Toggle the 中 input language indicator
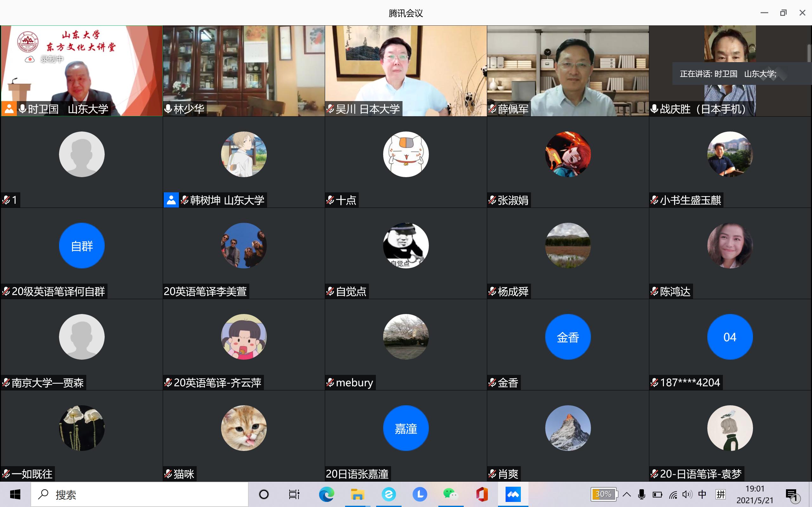Viewport: 812px width, 507px height. pyautogui.click(x=702, y=494)
